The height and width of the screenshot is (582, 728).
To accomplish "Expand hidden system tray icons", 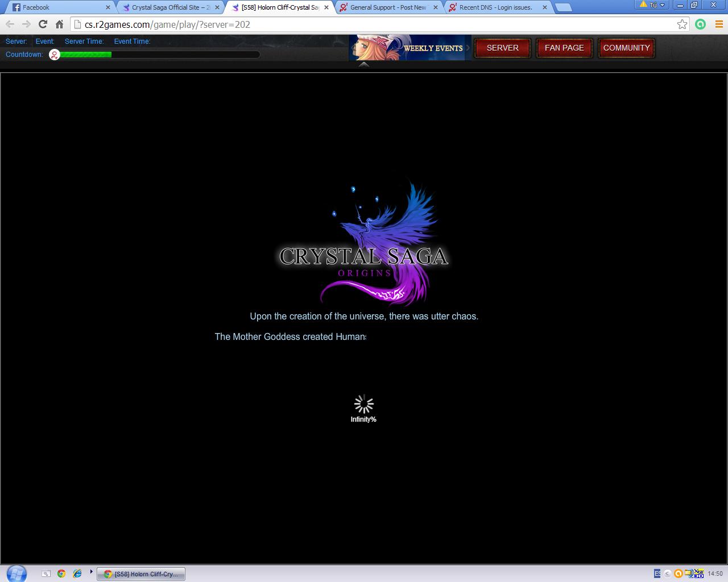I will tap(668, 573).
